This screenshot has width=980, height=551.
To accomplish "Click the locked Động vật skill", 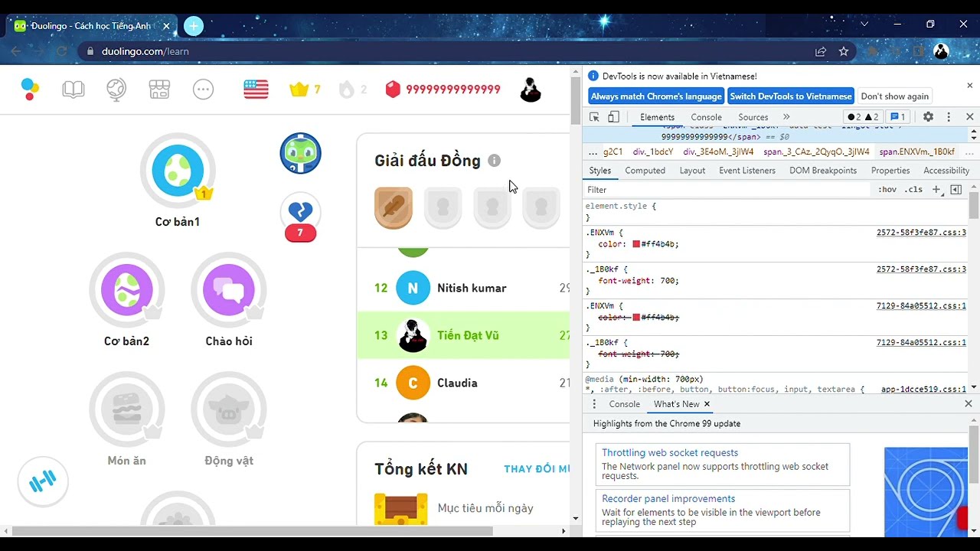I will 228,409.
